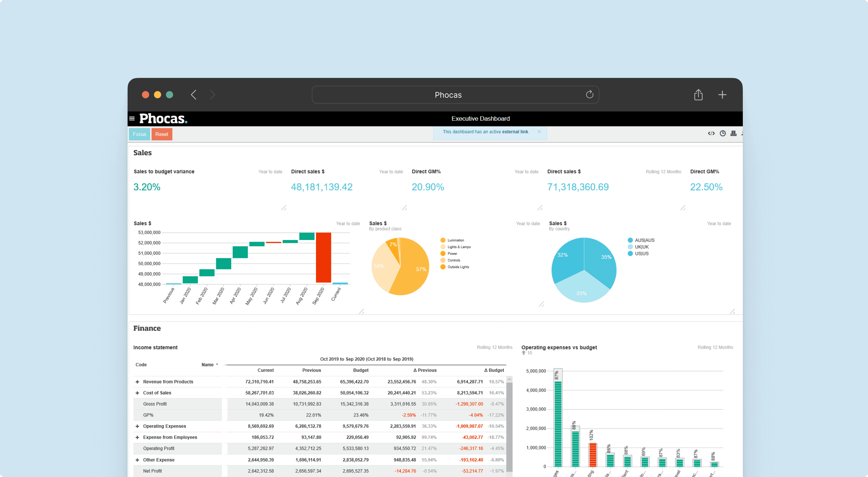Click the tallest 87% expenses bar
The height and width of the screenshot is (477, 868).
tap(558, 423)
